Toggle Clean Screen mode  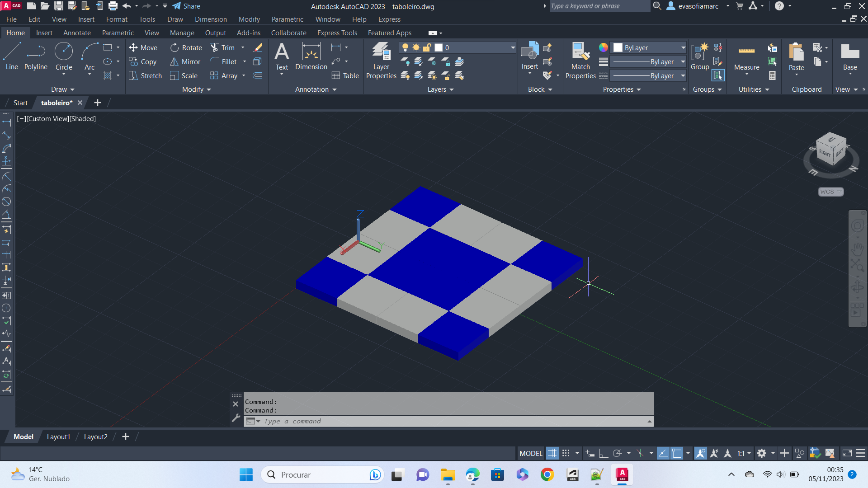click(847, 453)
